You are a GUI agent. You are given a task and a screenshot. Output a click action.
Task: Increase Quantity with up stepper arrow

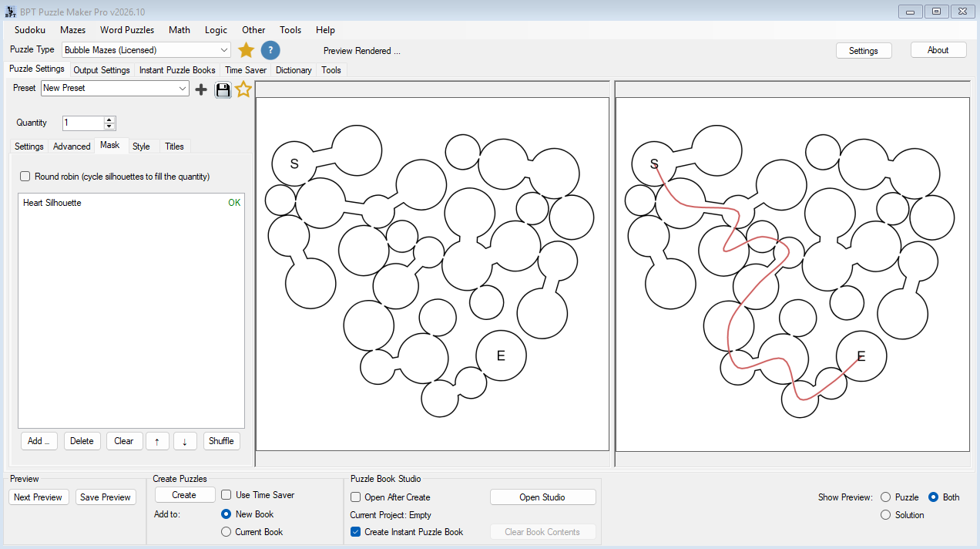coord(109,120)
